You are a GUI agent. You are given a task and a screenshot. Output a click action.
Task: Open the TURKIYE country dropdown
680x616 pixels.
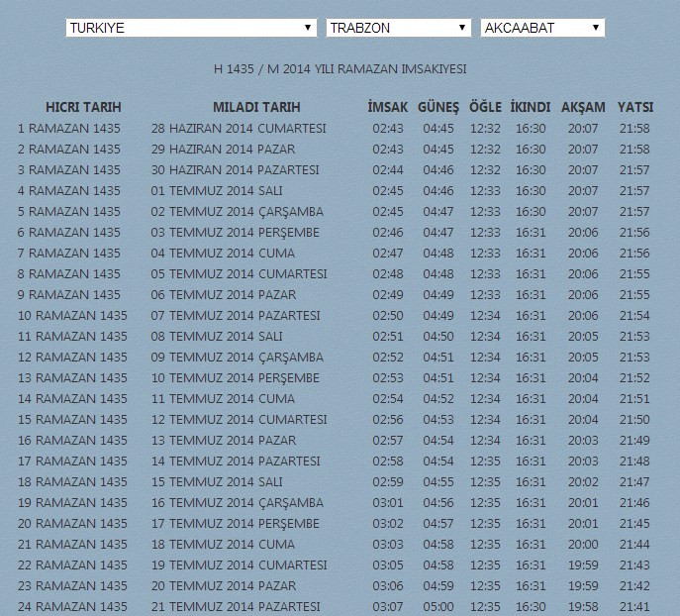pos(191,28)
